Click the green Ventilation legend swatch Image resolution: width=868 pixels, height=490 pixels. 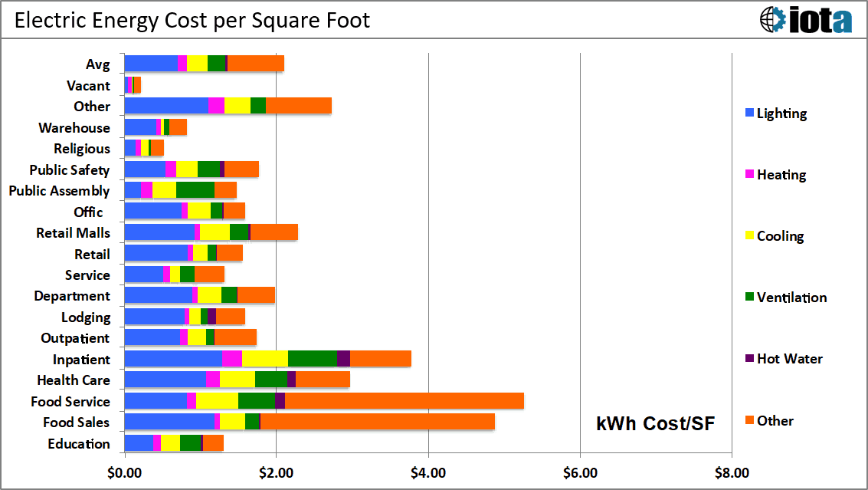[749, 297]
